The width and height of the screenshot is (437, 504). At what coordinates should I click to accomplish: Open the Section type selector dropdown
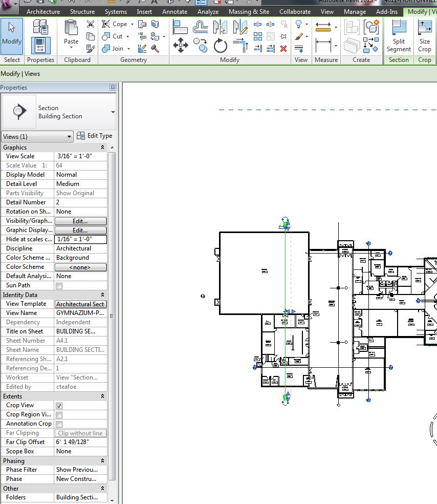[113, 112]
